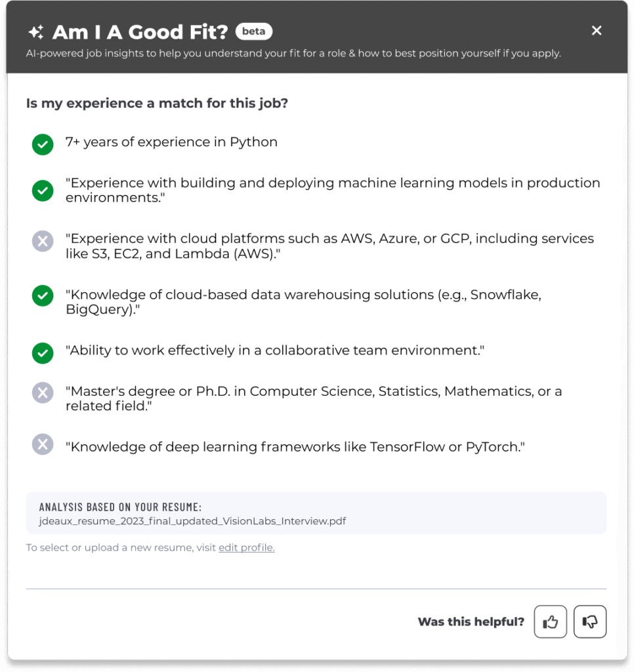The image size is (634, 672).
Task: Click green check beside collaborative team requirement
Action: pos(43,353)
